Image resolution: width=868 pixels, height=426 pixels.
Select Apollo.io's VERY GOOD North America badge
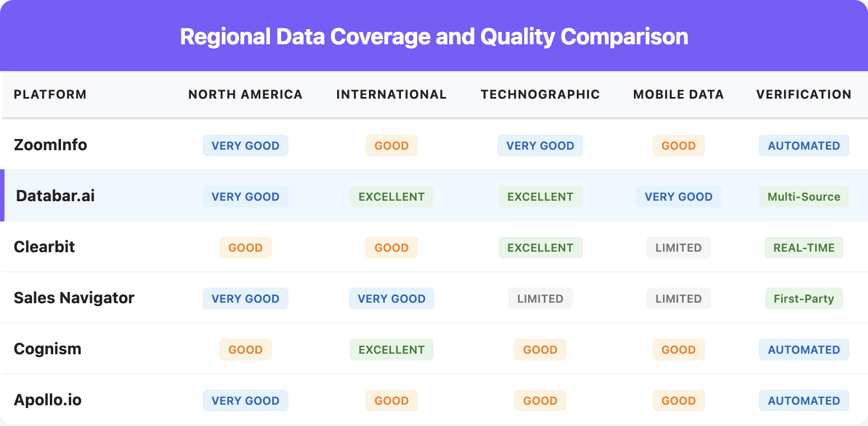pyautogui.click(x=245, y=401)
